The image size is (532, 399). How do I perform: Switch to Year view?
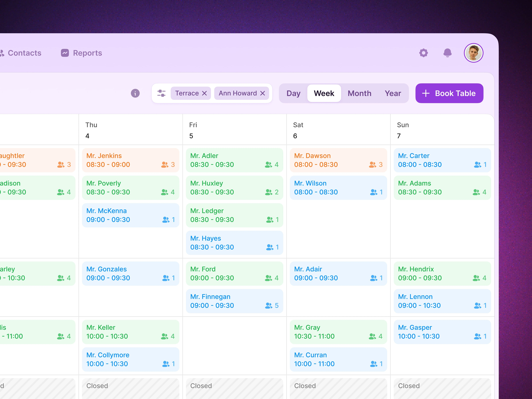[x=393, y=93]
